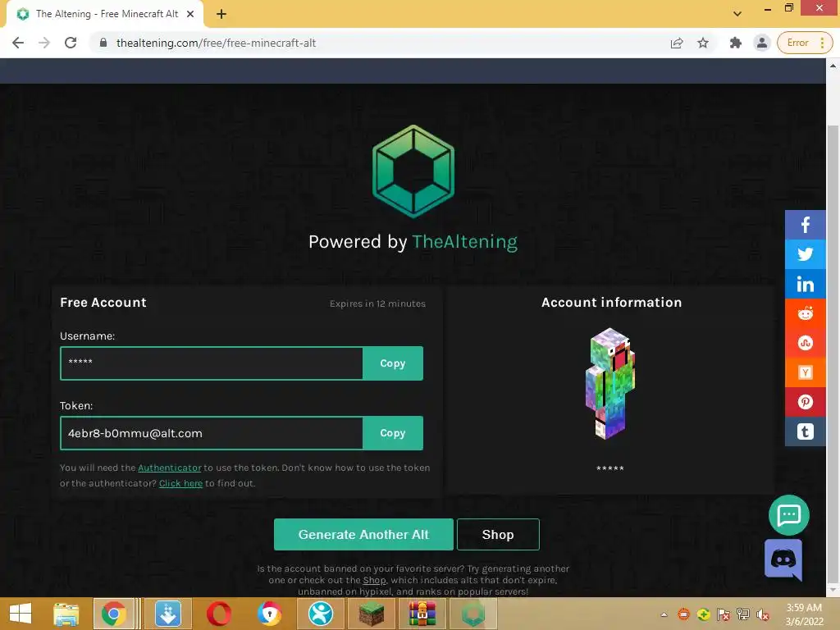
Task: Share on Reddit via sidebar icon
Action: coord(805,313)
